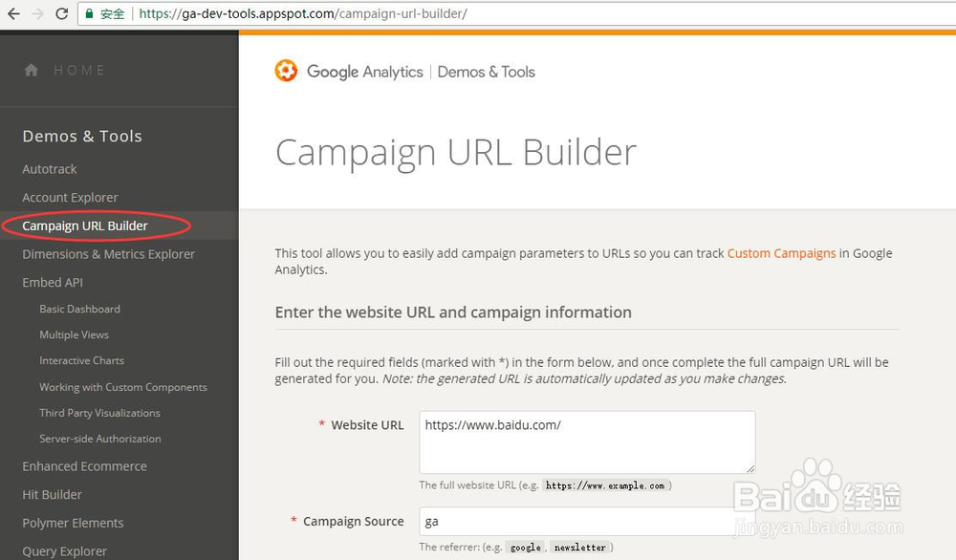This screenshot has height=560, width=956.
Task: Navigate to Server-side Authorization
Action: point(99,438)
